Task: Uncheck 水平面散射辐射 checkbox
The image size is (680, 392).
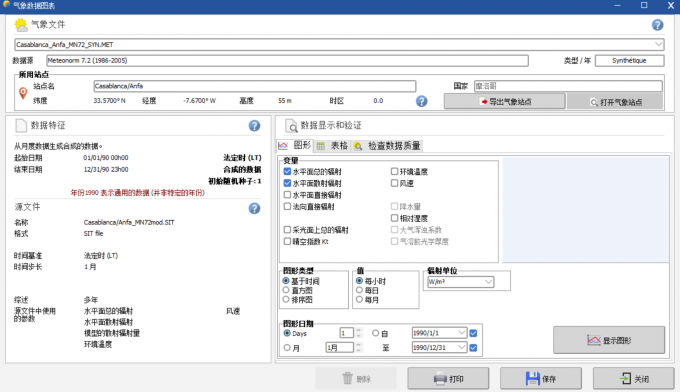Action: (287, 183)
